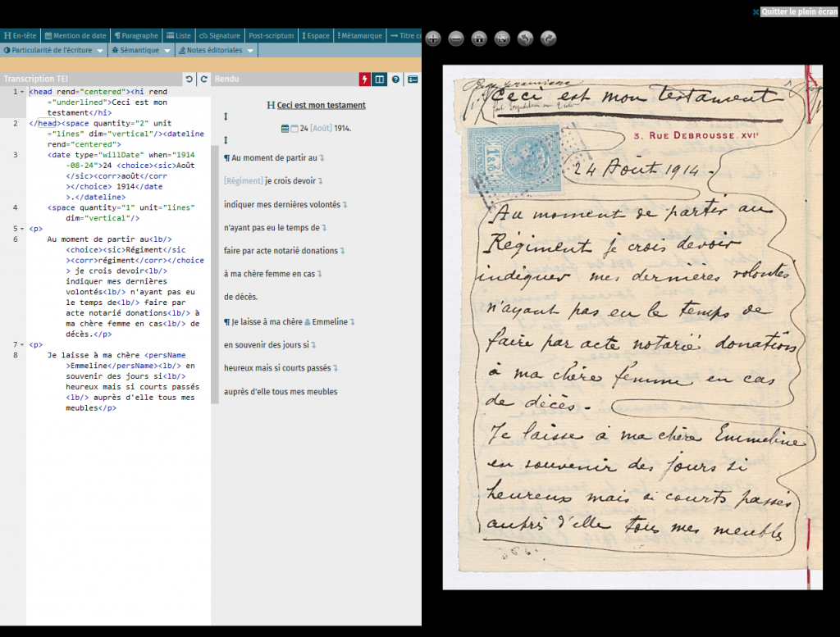This screenshot has width=840, height=637.
Task: Collapse code fold at line 1
Action: (x=22, y=92)
